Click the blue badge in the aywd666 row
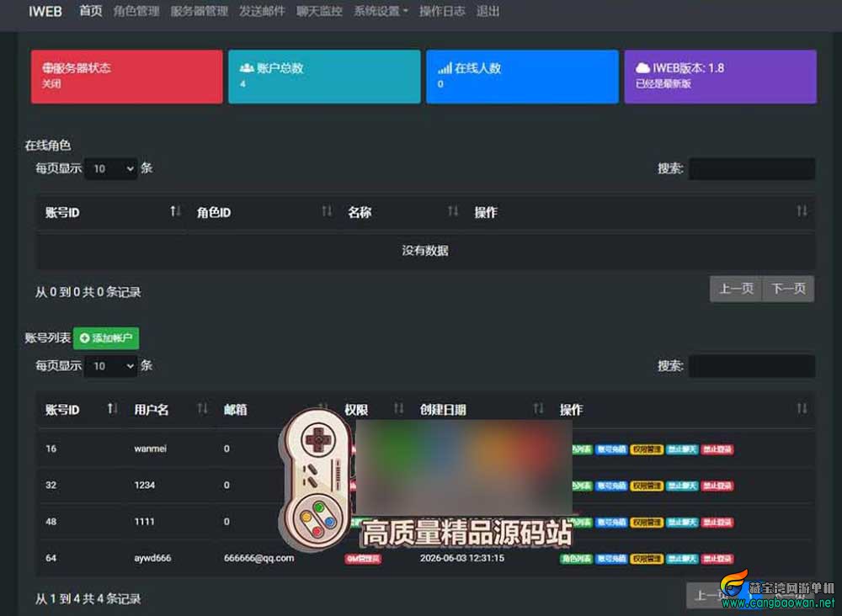842x616 pixels. pos(611,559)
